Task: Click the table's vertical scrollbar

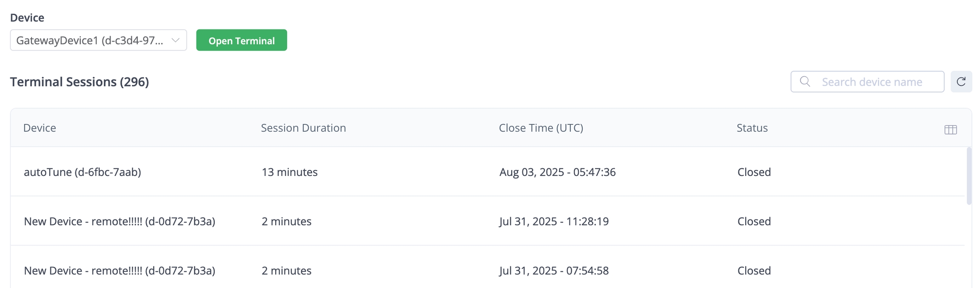Action: point(969,176)
